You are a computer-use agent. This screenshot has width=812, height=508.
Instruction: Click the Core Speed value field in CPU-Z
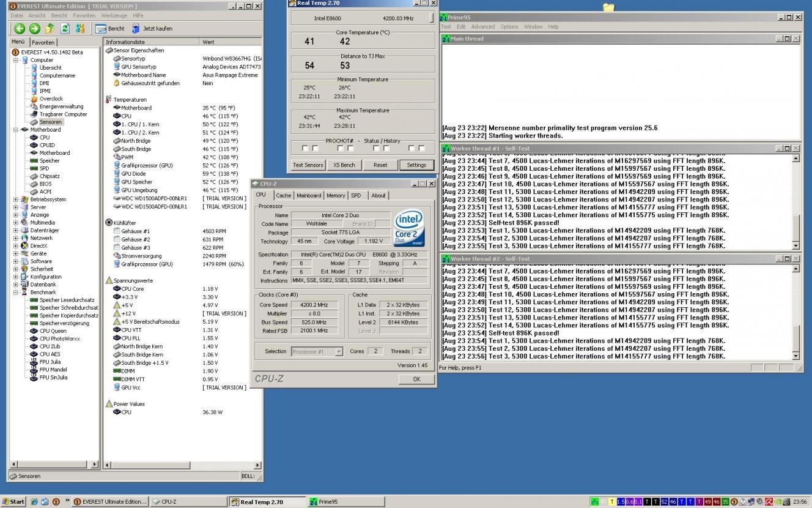(314, 305)
